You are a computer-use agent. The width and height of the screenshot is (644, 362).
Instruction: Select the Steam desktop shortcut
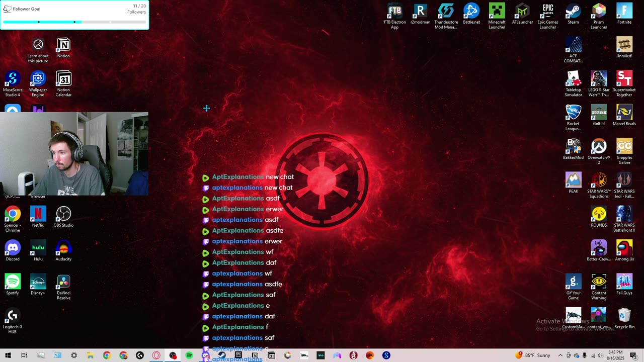(573, 14)
